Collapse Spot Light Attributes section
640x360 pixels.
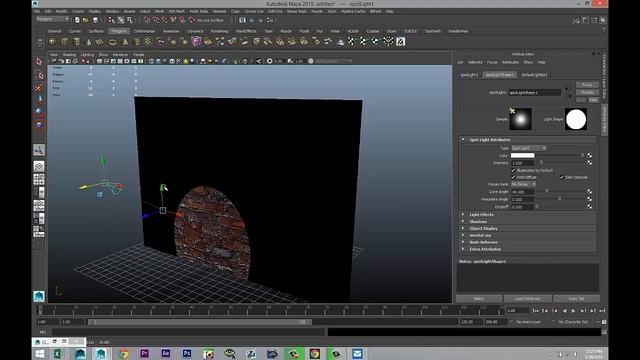pyautogui.click(x=463, y=140)
